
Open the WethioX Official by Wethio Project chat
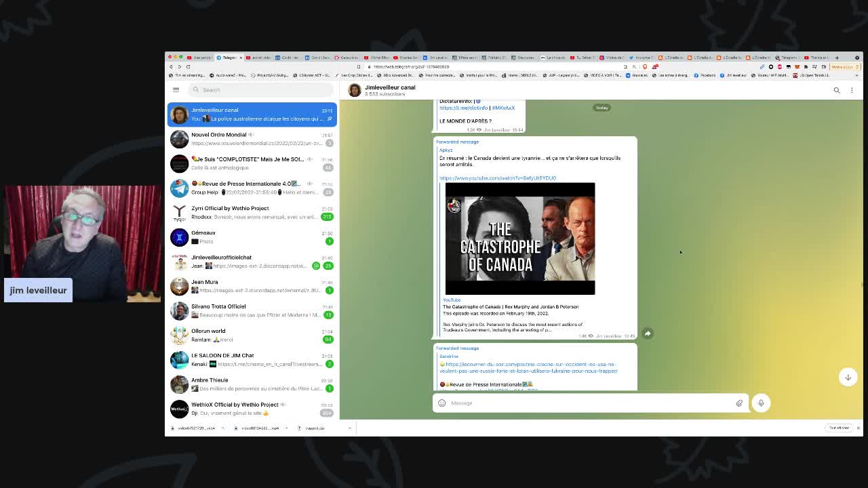(252, 409)
